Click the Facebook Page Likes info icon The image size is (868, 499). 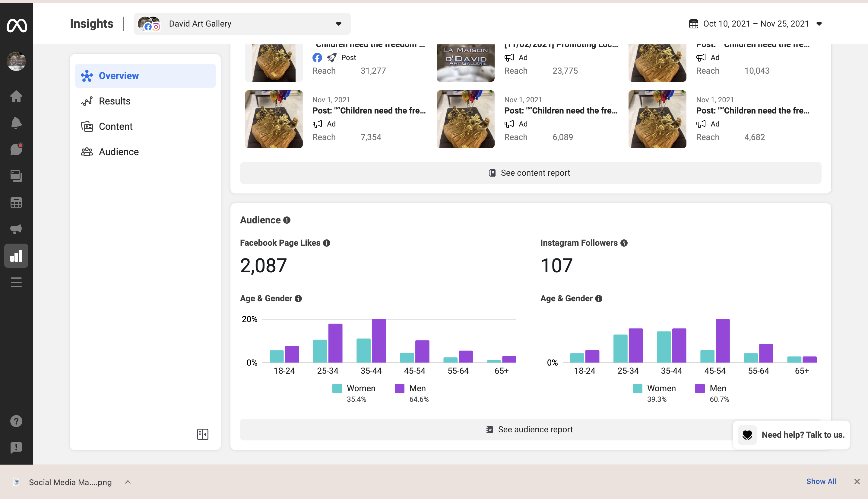click(x=327, y=243)
